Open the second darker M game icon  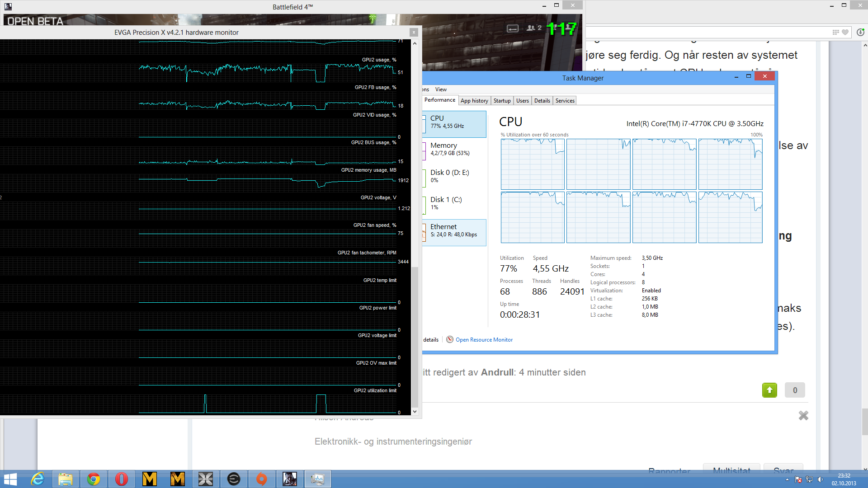pos(178,479)
